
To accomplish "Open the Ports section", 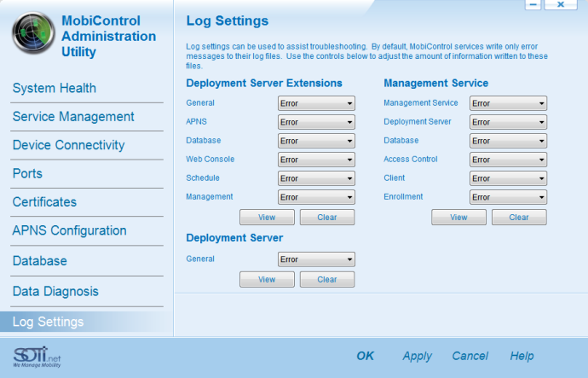I will coord(27,173).
